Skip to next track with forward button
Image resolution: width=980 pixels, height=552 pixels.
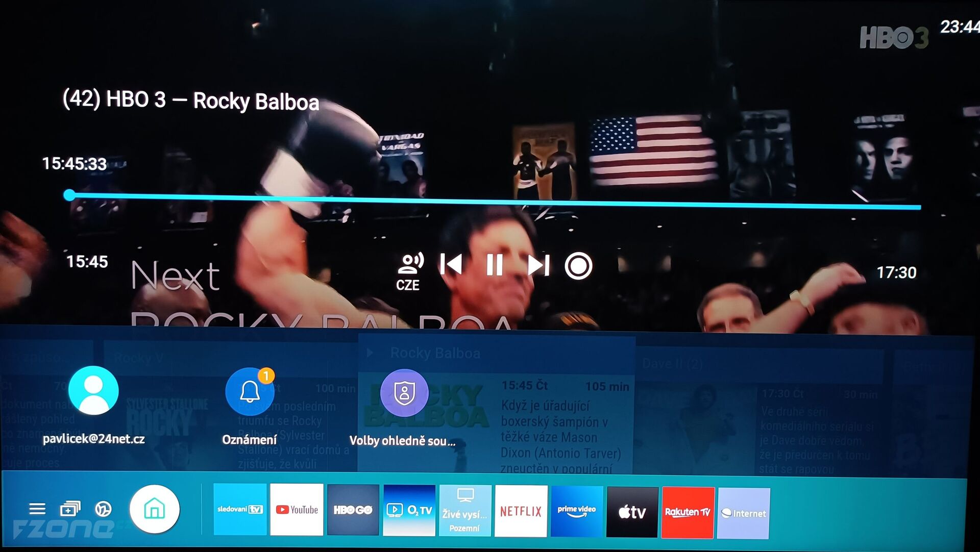coord(538,264)
